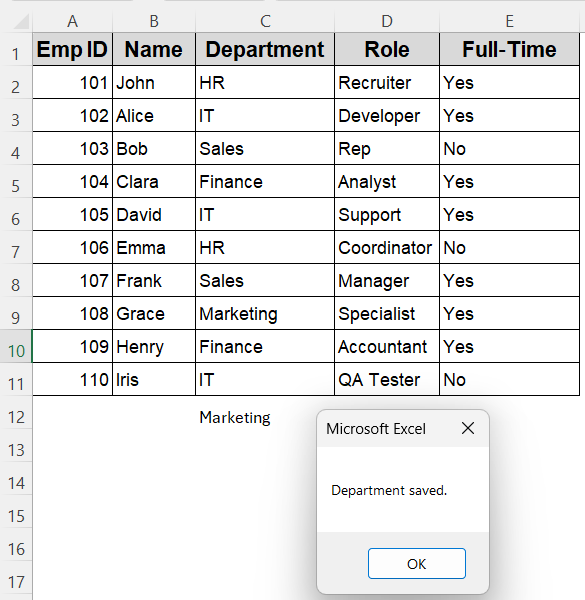
Task: Select the Coordinator role cell
Action: pyautogui.click(x=387, y=247)
